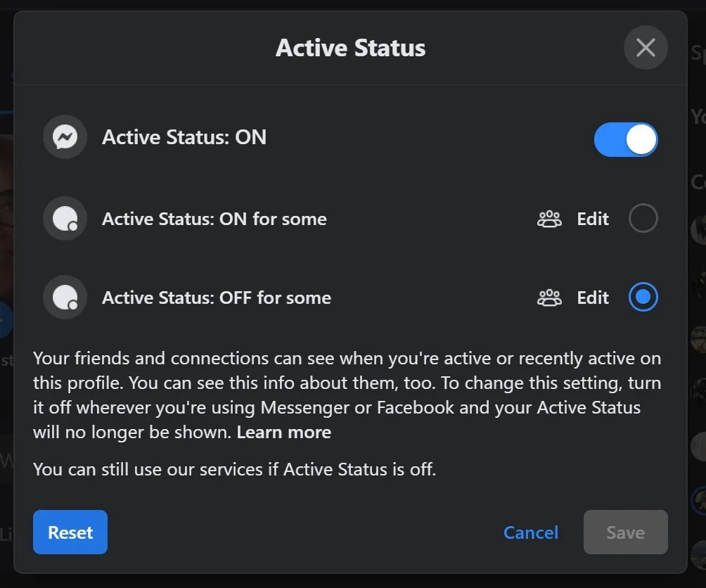Open the Learn more link
706x588 pixels.
tap(283, 432)
